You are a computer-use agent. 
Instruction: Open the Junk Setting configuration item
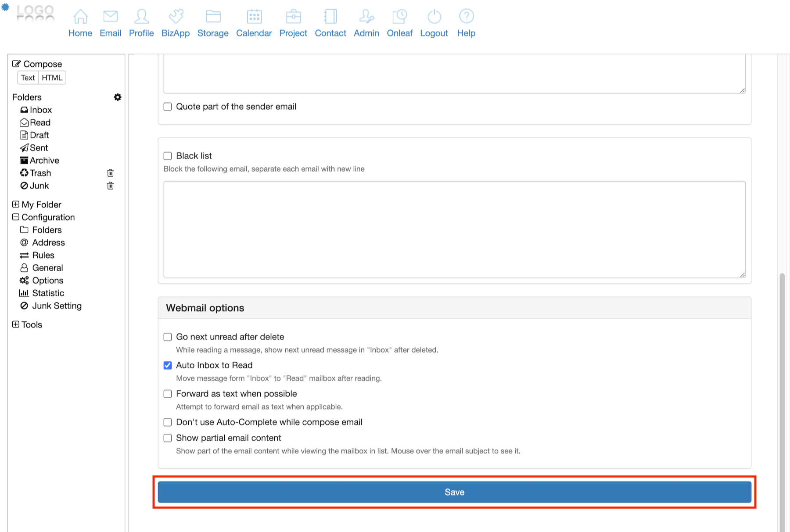click(x=57, y=306)
